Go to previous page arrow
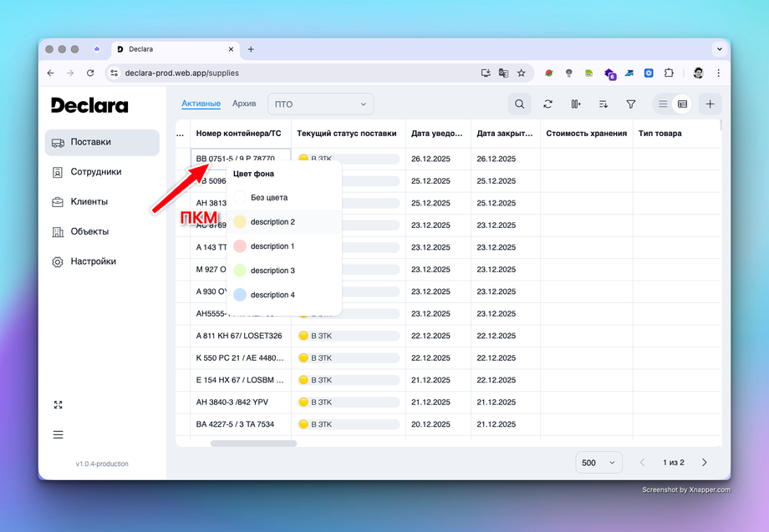769x532 pixels. tap(642, 463)
